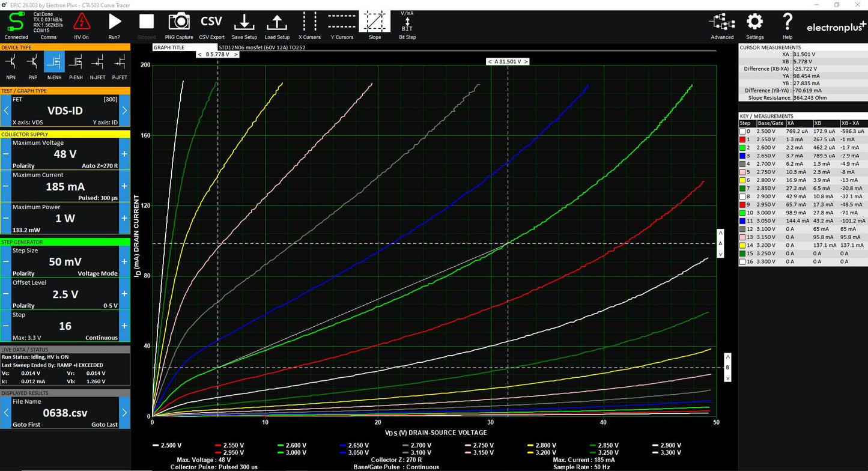Select the P-ENH device type

[76, 62]
